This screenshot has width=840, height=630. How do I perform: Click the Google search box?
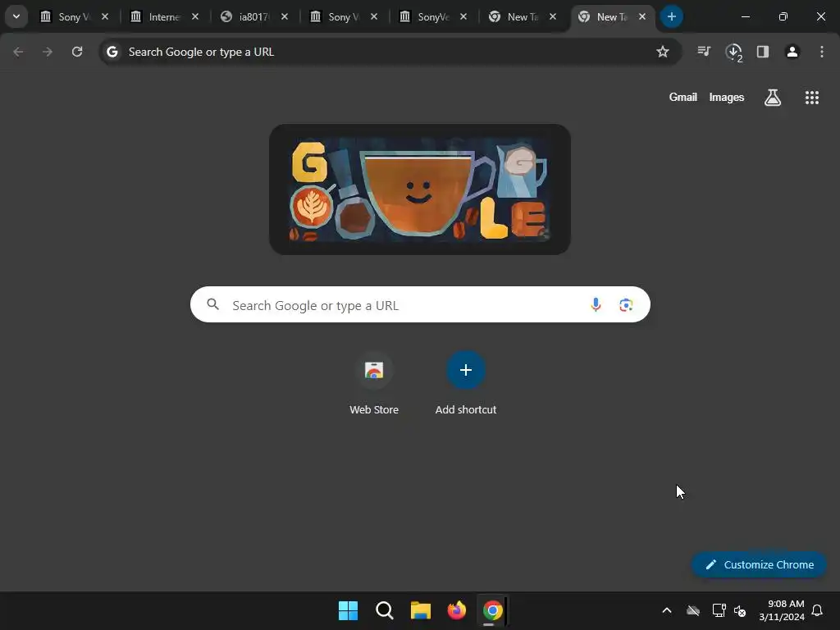click(x=420, y=305)
